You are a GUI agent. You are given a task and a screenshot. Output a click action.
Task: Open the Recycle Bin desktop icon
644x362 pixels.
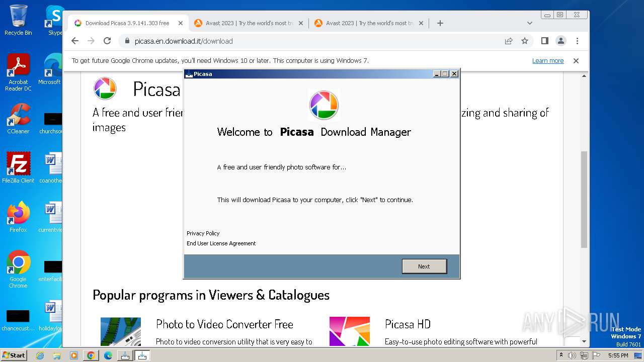click(x=18, y=20)
